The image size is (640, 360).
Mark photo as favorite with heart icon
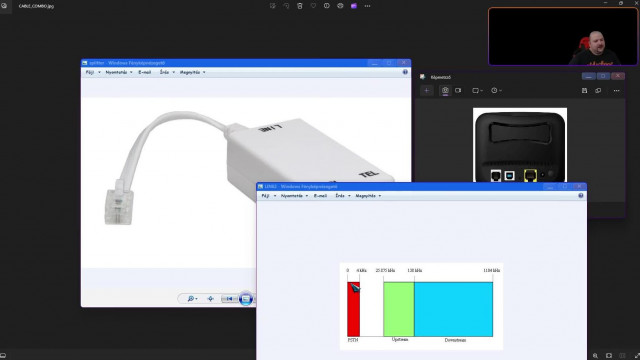pyautogui.click(x=313, y=6)
